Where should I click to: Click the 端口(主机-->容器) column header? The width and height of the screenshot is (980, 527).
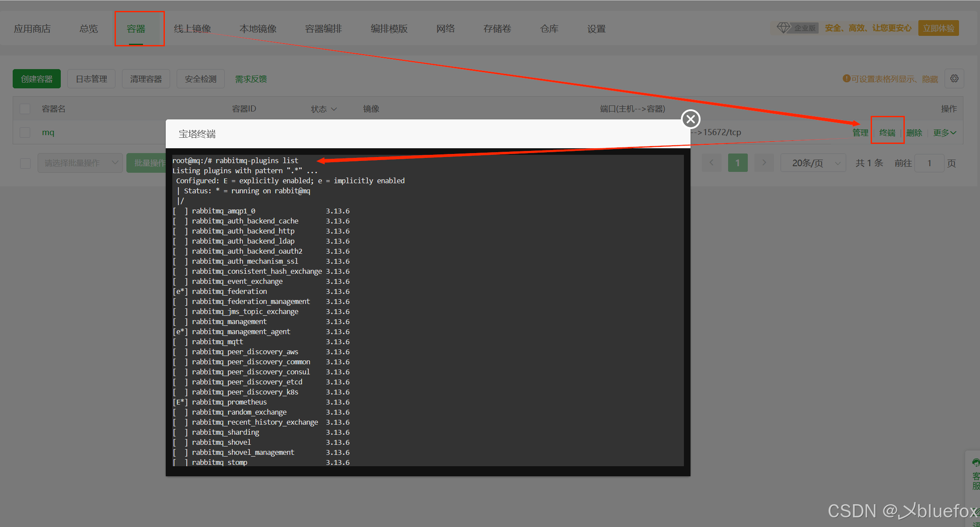(x=633, y=108)
